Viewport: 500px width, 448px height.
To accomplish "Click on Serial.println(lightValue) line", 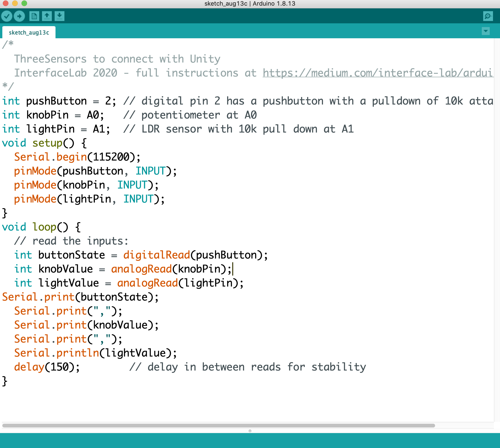I will [x=95, y=353].
